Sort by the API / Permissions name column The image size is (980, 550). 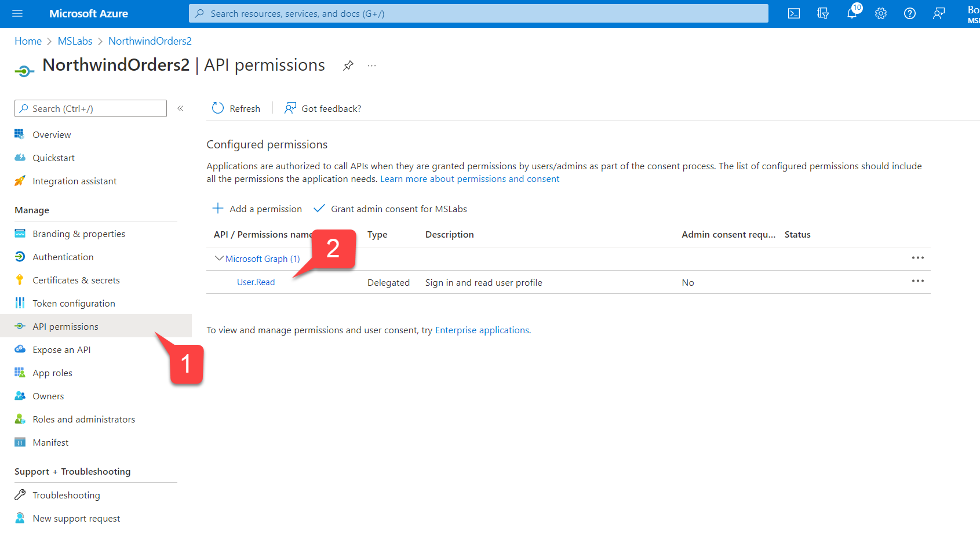(263, 234)
